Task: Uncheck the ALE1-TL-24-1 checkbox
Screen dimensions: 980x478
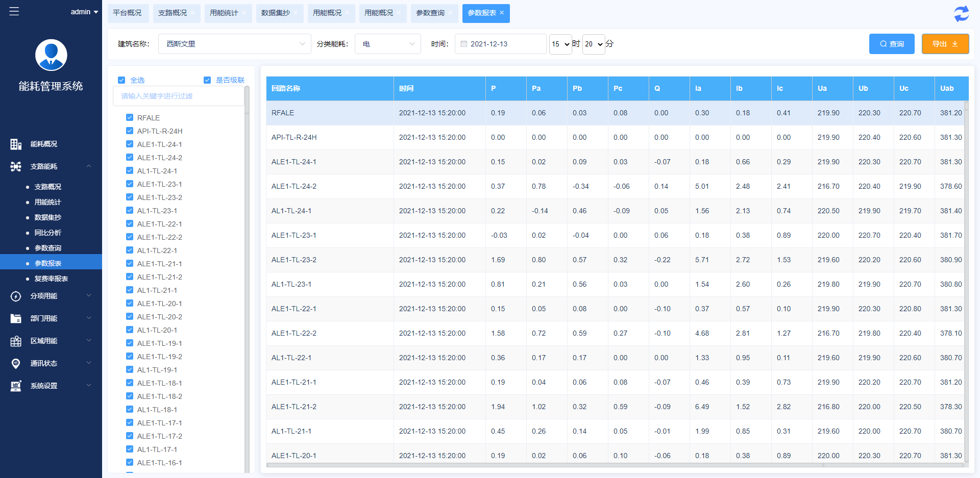Action: (130, 144)
